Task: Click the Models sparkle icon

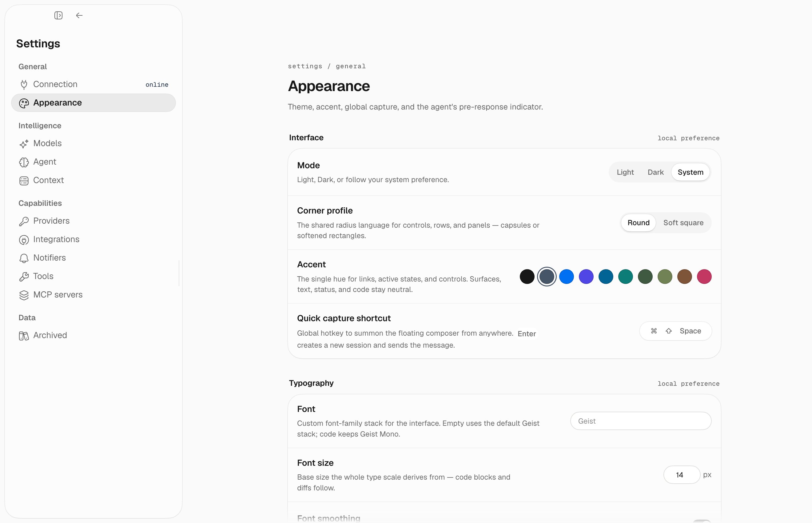Action: [24, 144]
